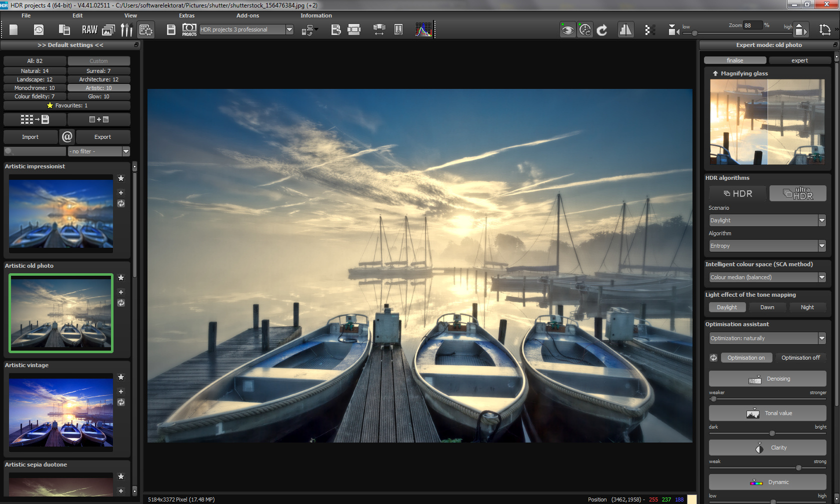840x504 pixels.
Task: Click the Tonal value dark-bright slider handle
Action: (x=772, y=434)
